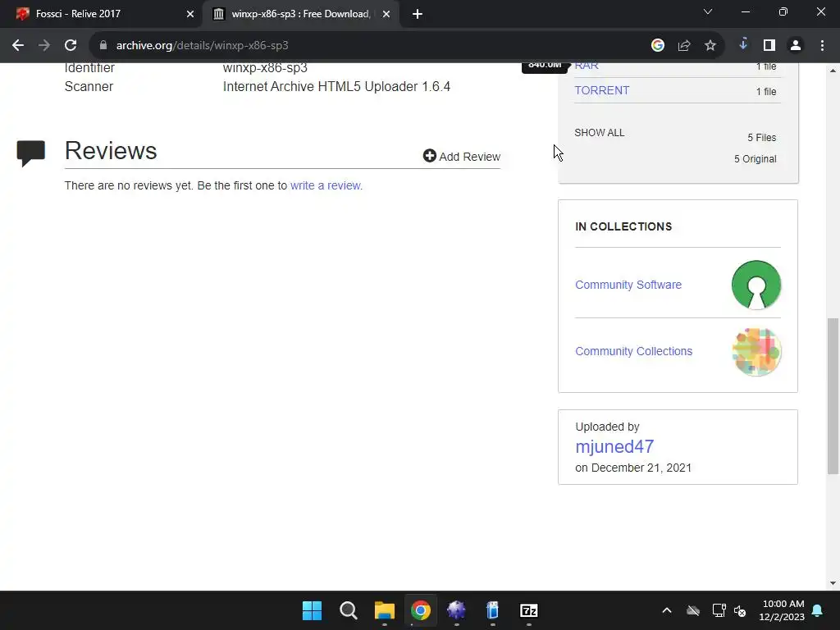Click the scrollbar up arrow
The height and width of the screenshot is (630, 840).
[833, 71]
